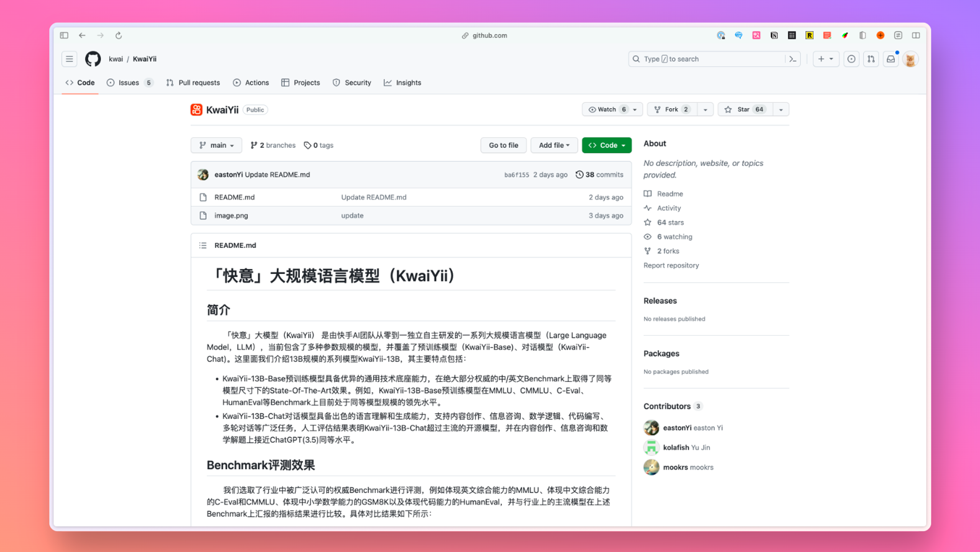Reload the github.com page
Image resolution: width=980 pixels, height=552 pixels.
click(x=119, y=35)
